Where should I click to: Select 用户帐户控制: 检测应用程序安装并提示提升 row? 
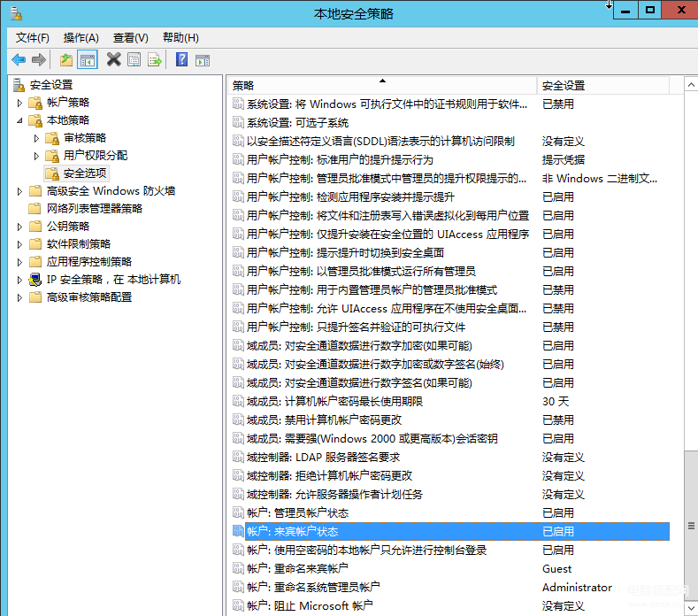tap(450, 196)
